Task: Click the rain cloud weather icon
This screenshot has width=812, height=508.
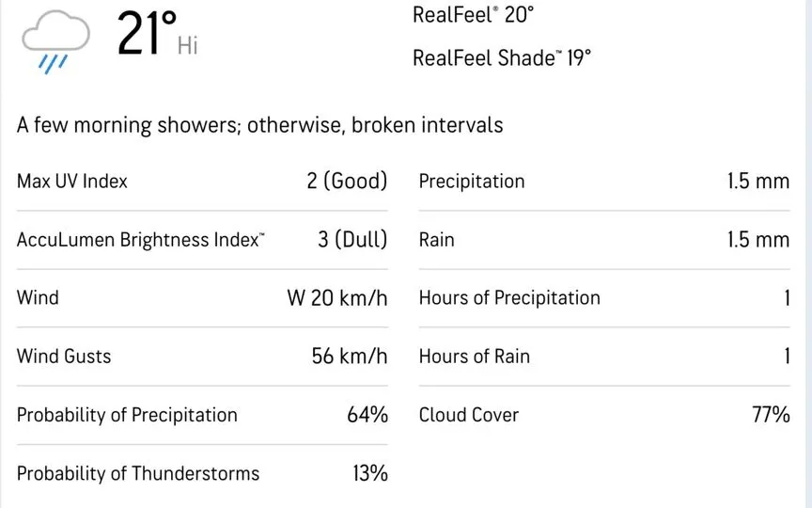Action: pyautogui.click(x=55, y=42)
